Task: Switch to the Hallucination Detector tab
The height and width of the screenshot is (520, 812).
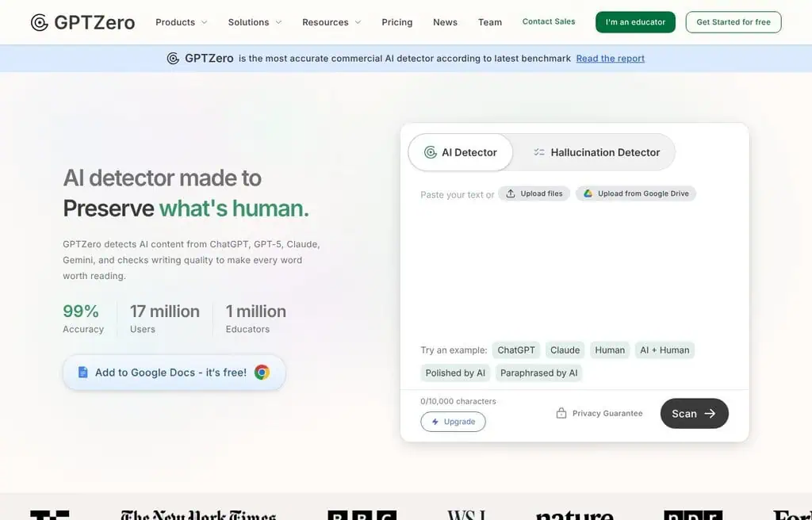Action: pos(596,152)
